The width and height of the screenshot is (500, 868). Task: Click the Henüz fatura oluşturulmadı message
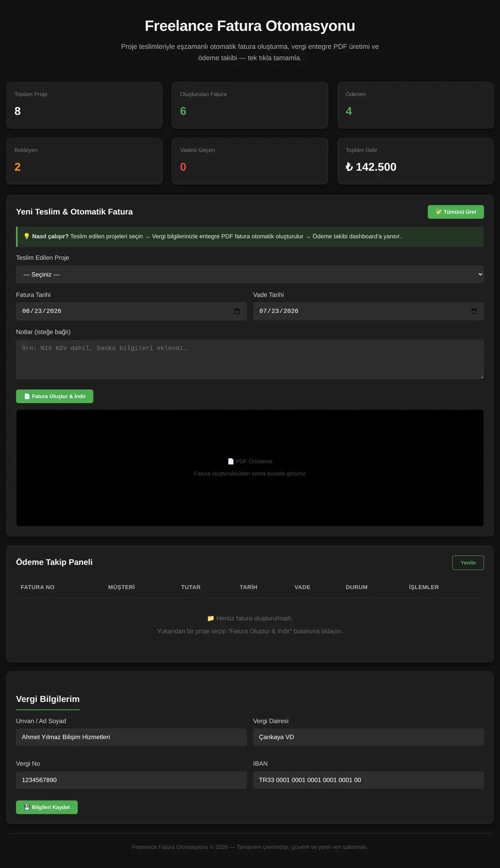click(250, 618)
